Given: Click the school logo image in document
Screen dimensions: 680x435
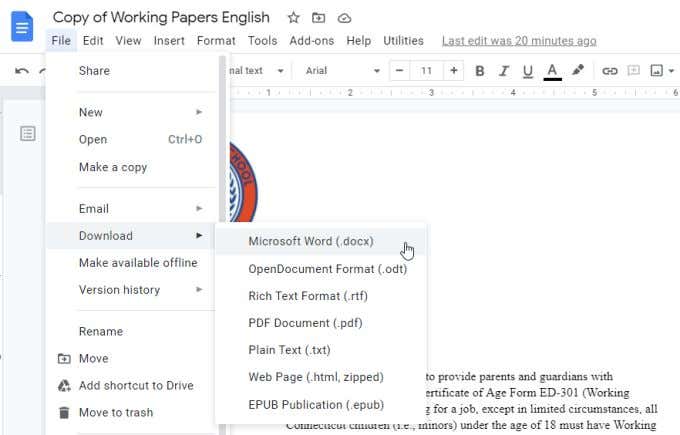Looking at the screenshot, I should tap(243, 182).
